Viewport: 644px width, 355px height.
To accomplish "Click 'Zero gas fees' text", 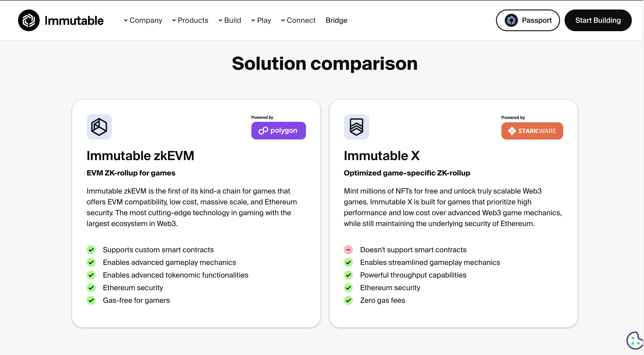I will point(382,300).
